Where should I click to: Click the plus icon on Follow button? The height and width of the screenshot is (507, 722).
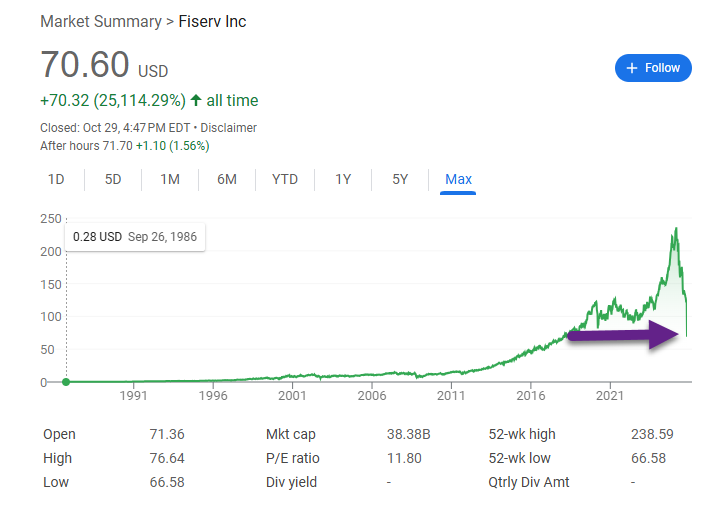tap(632, 68)
